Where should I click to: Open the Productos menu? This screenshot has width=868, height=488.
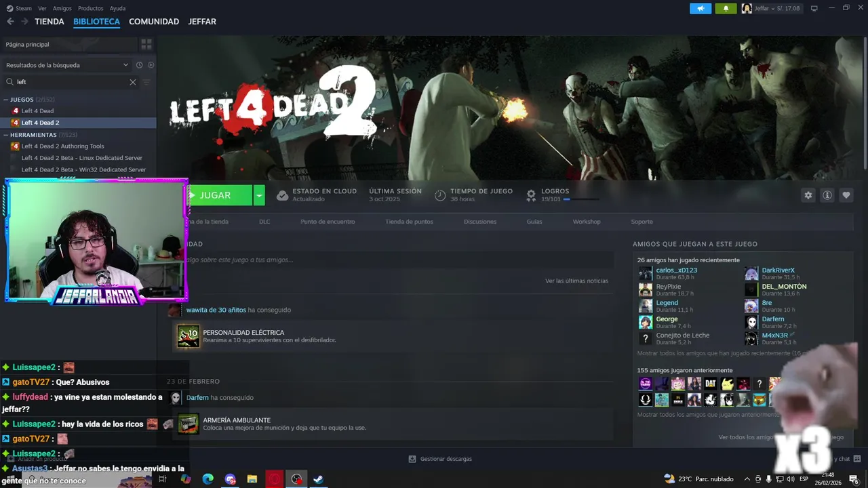pos(90,8)
